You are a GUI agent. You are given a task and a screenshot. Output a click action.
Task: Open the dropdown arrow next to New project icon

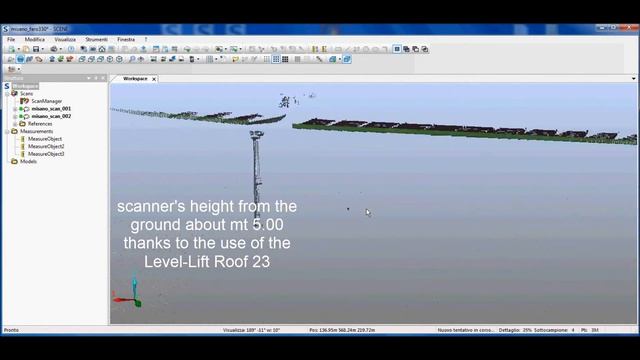pyautogui.click(x=19, y=49)
